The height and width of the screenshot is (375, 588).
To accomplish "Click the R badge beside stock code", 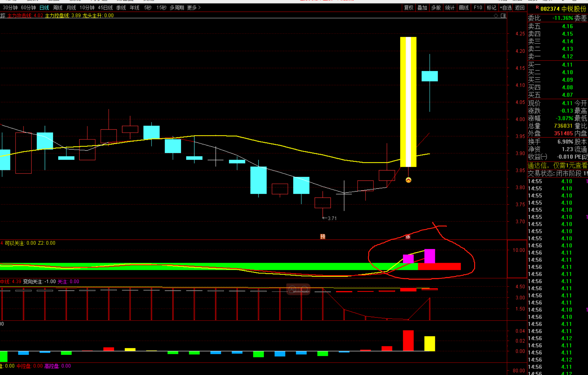I will pyautogui.click(x=537, y=8).
